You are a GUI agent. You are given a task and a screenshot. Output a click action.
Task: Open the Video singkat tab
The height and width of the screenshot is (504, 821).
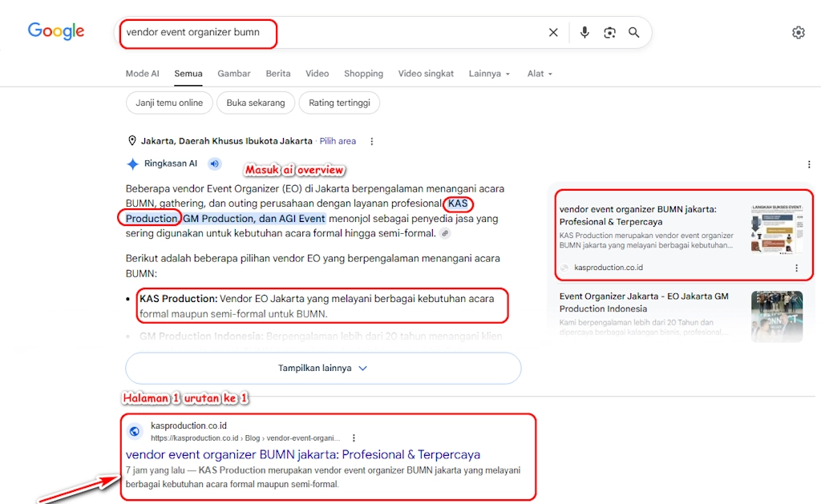click(x=426, y=74)
